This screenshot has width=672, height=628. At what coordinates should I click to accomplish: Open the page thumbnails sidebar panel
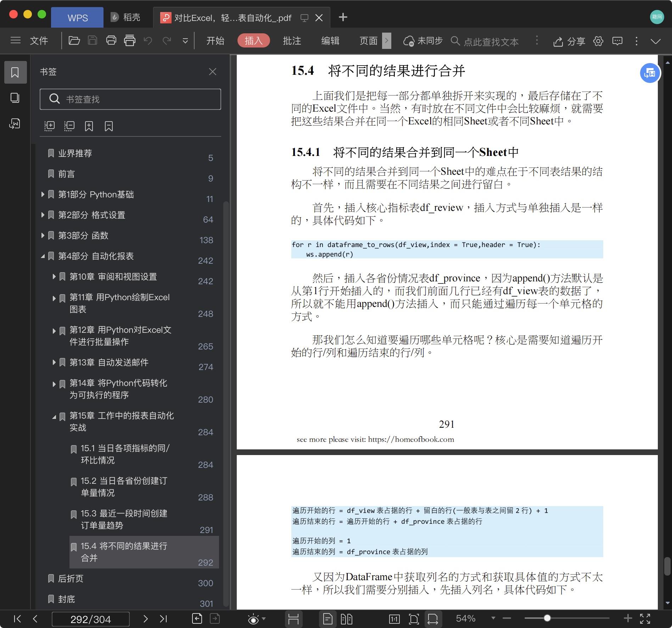click(15, 98)
